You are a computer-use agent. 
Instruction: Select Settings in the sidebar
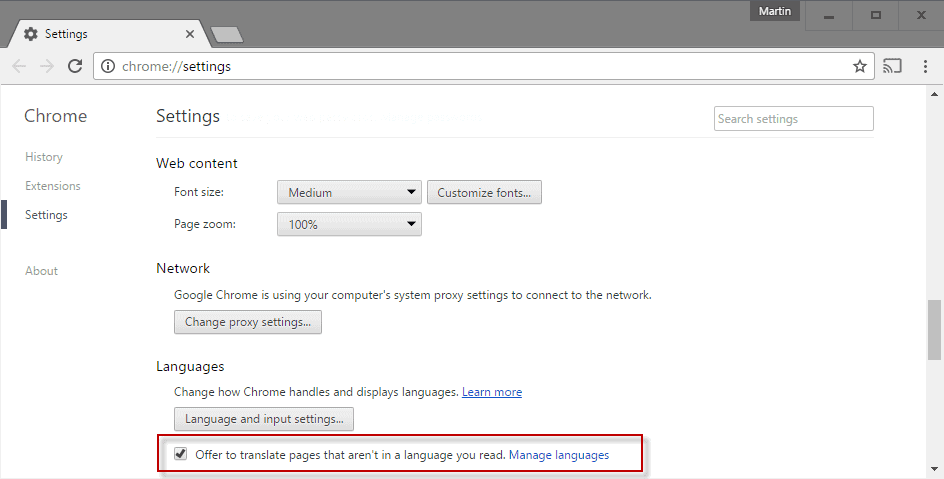[x=46, y=215]
